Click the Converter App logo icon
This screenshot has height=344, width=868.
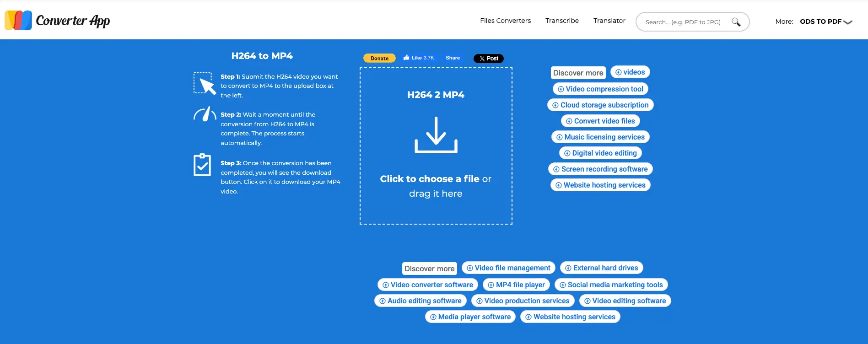[18, 21]
